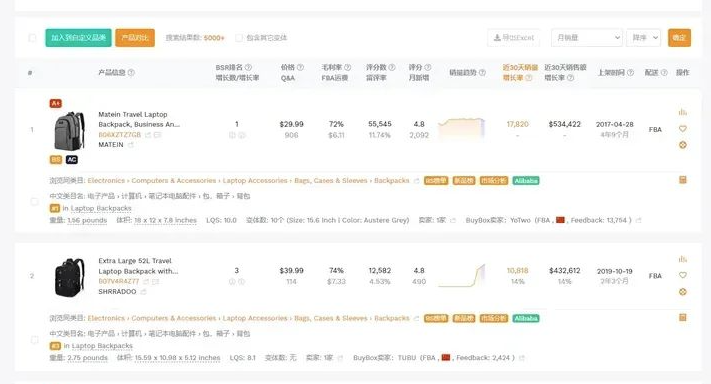Click help icon beside 价格 header
The height and width of the screenshot is (384, 711).
click(x=300, y=67)
